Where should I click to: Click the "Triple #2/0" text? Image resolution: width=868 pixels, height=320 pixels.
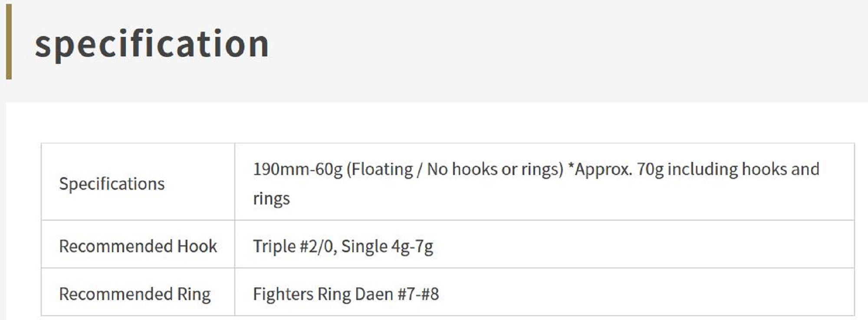pos(293,246)
